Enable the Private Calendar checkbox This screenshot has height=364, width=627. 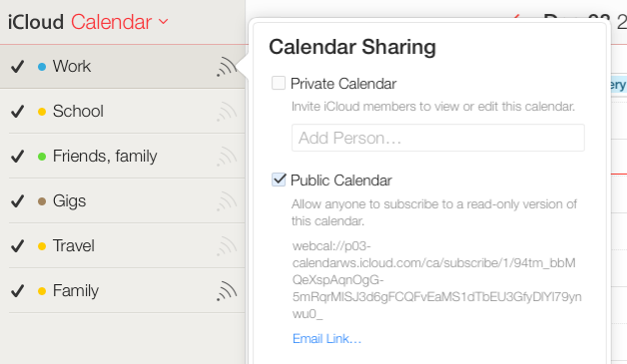click(279, 83)
